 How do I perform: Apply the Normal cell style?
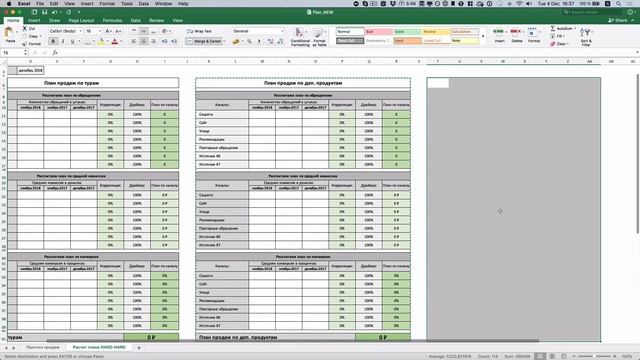click(350, 31)
